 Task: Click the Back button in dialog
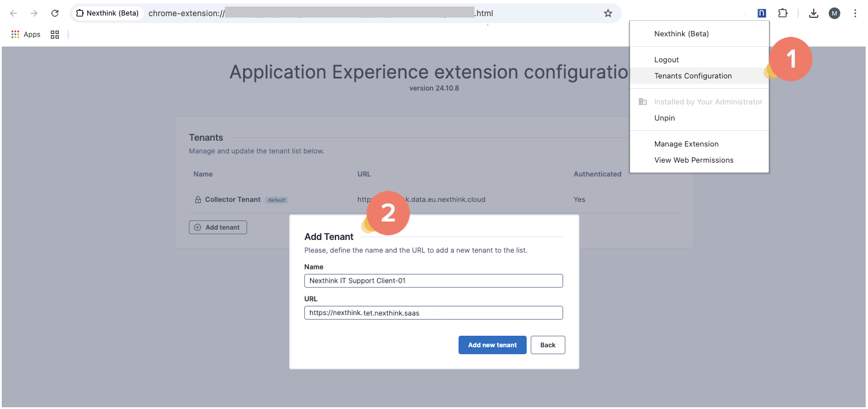[x=547, y=345]
